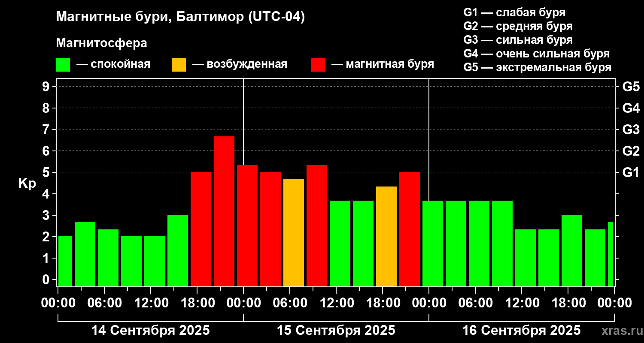Click the red bar at 18:00 on 14 September
The height and width of the screenshot is (343, 644).
pyautogui.click(x=201, y=229)
